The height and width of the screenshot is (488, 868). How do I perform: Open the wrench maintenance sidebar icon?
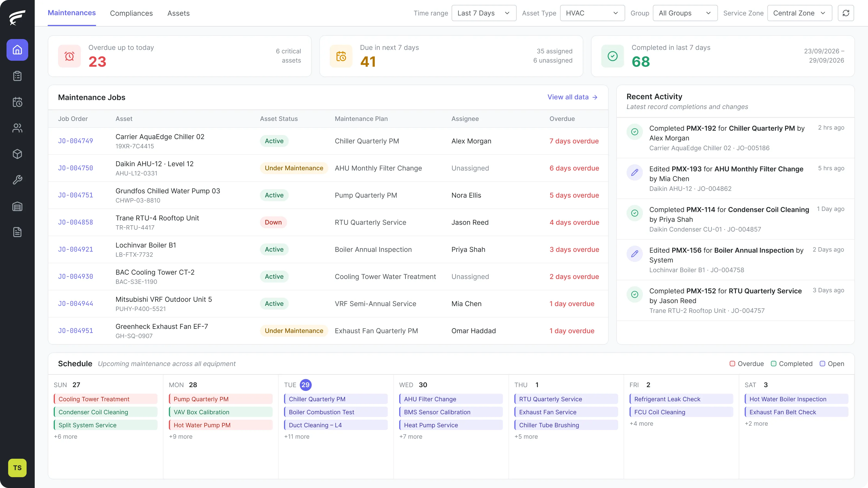(17, 180)
